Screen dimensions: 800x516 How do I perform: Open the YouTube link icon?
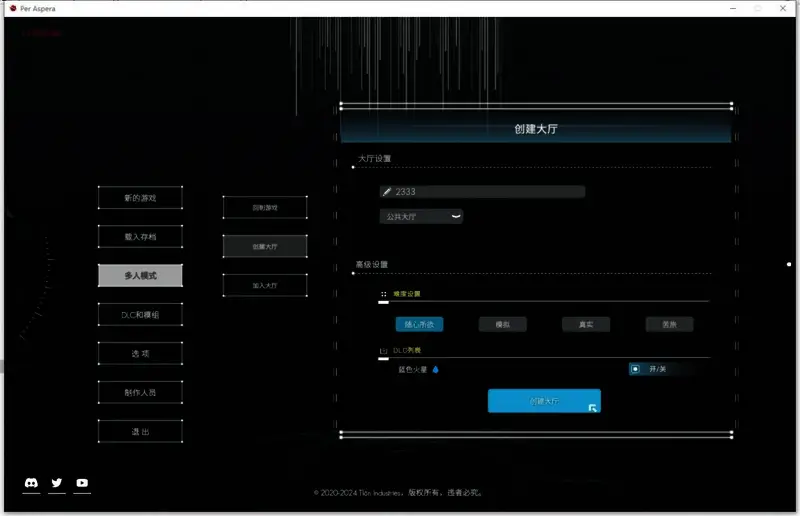click(82, 483)
